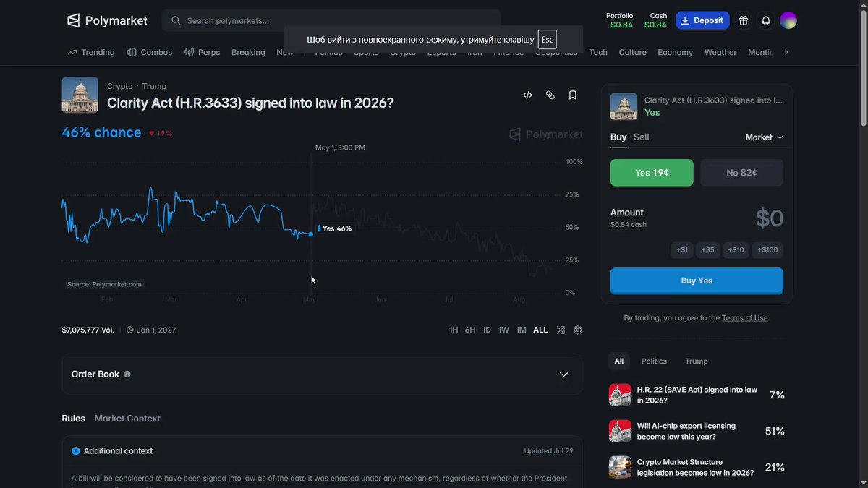The height and width of the screenshot is (488, 868).
Task: Copy the market link icon
Action: (x=550, y=95)
